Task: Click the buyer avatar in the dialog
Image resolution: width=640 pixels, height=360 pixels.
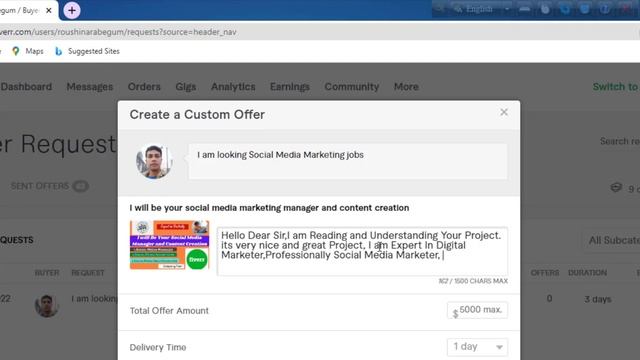Action: click(x=154, y=162)
